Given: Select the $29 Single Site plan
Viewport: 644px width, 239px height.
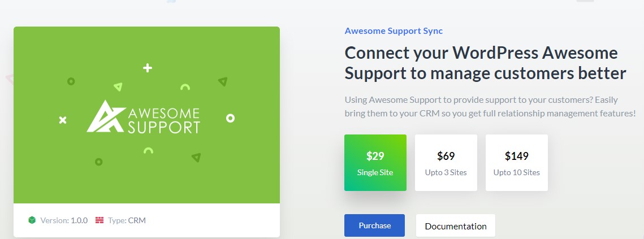Looking at the screenshot, I should point(375,163).
